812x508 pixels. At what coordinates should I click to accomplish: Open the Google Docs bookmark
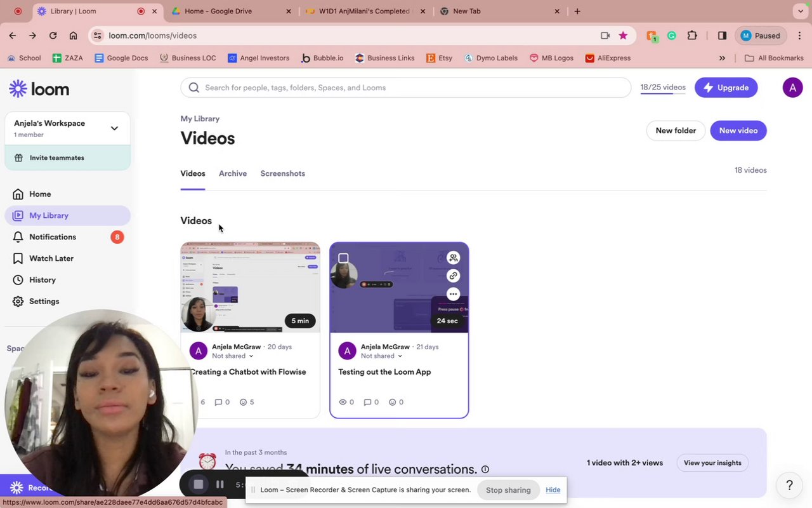[x=121, y=58]
